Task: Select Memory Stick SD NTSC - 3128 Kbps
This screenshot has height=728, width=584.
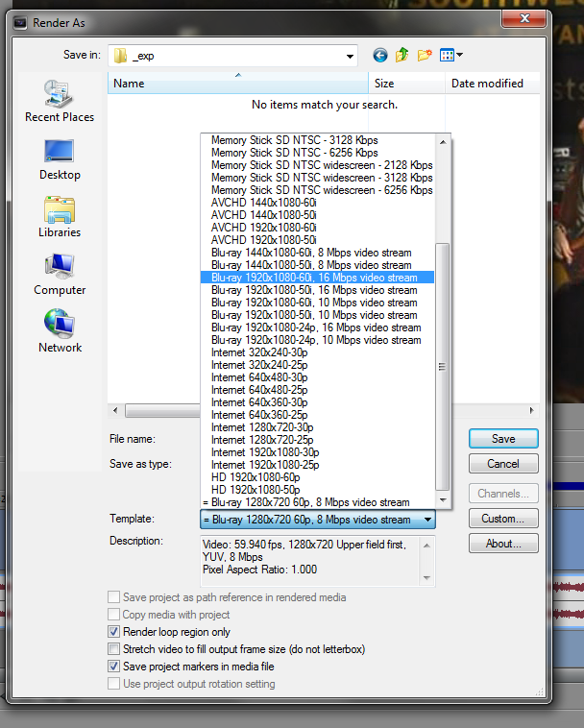Action: pyautogui.click(x=317, y=140)
